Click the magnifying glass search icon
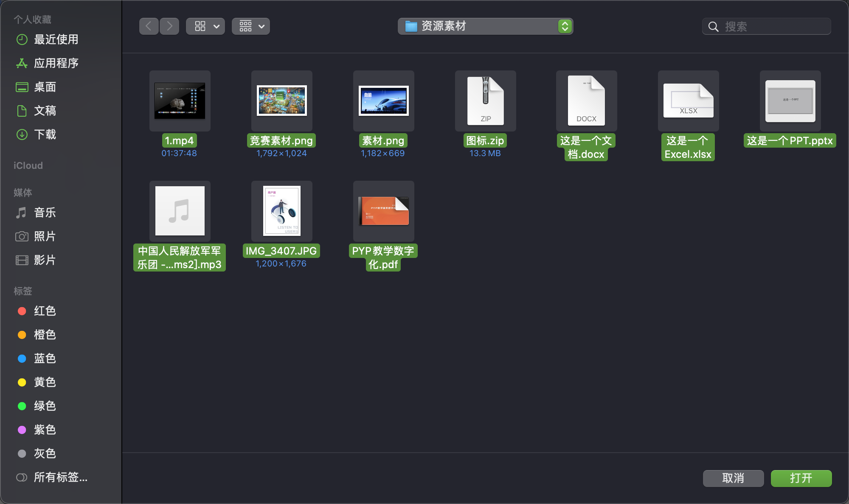849x504 pixels. click(x=714, y=27)
